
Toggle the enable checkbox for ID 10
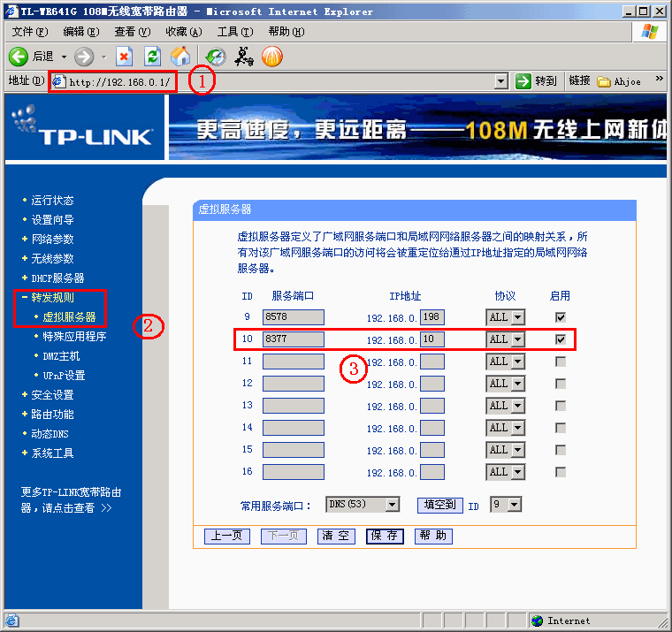561,339
